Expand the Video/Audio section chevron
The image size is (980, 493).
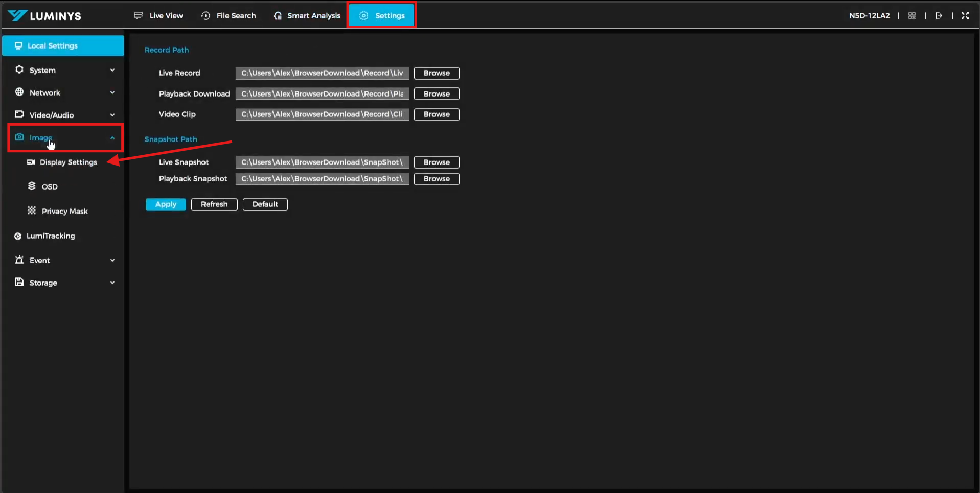(x=112, y=115)
